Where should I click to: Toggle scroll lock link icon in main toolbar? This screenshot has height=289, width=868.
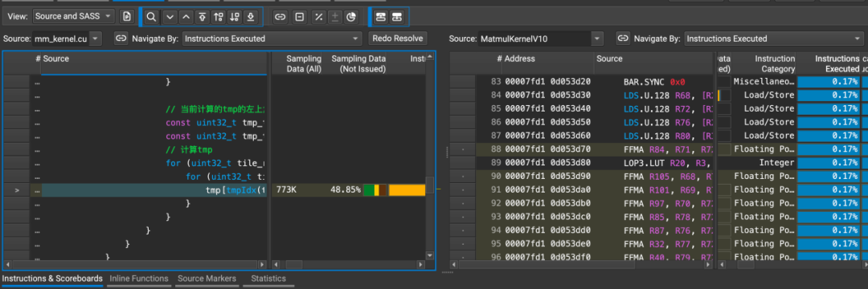coord(280,17)
